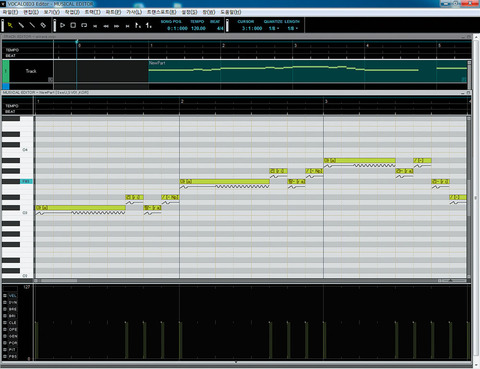
Task: Open the LENGTH dropdown
Action: [x=293, y=29]
